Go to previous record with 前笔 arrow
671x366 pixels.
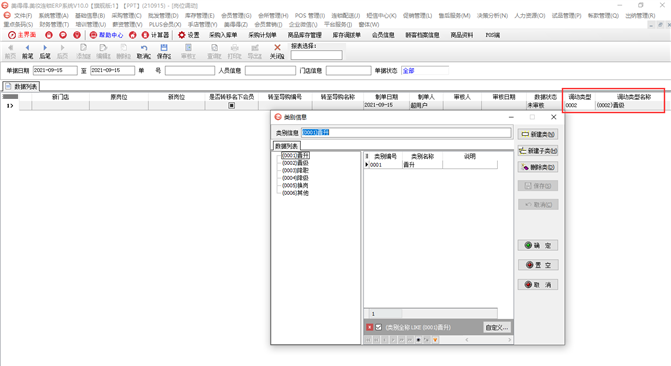[27, 51]
